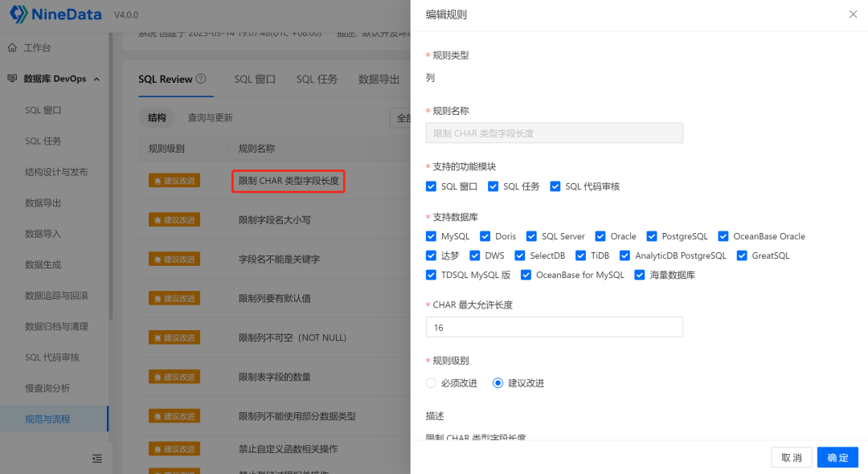Confirm with the 确定 button
868x474 pixels.
coord(837,457)
